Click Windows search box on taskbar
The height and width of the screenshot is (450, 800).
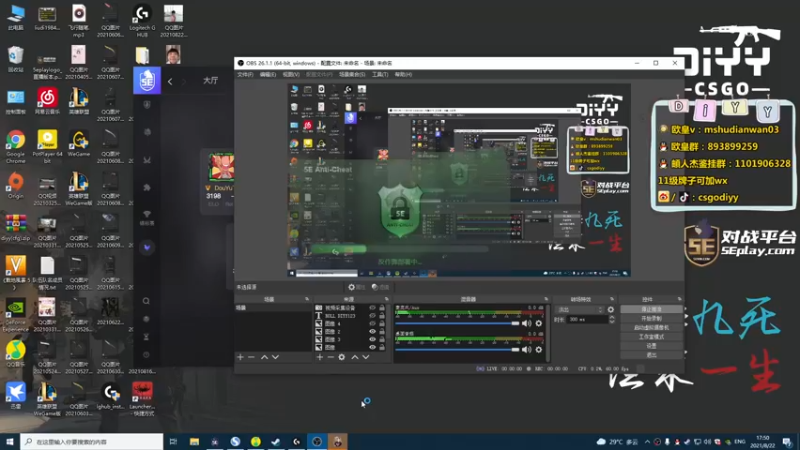pos(92,442)
